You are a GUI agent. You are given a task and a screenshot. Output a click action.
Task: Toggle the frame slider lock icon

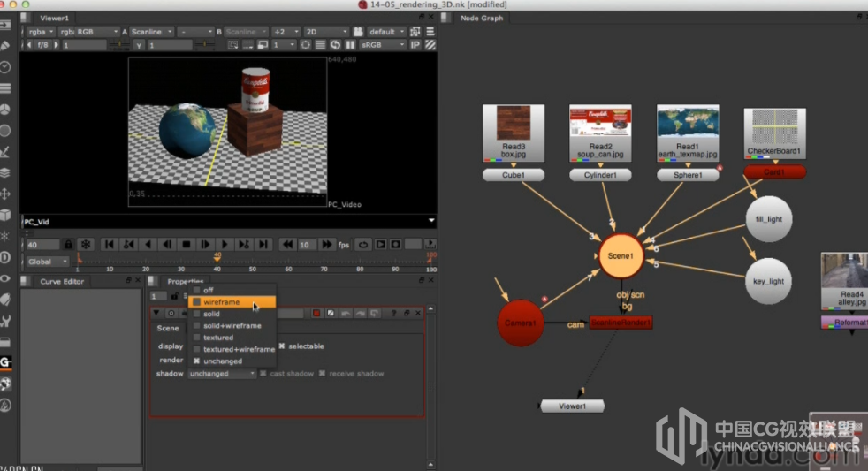[x=68, y=244]
